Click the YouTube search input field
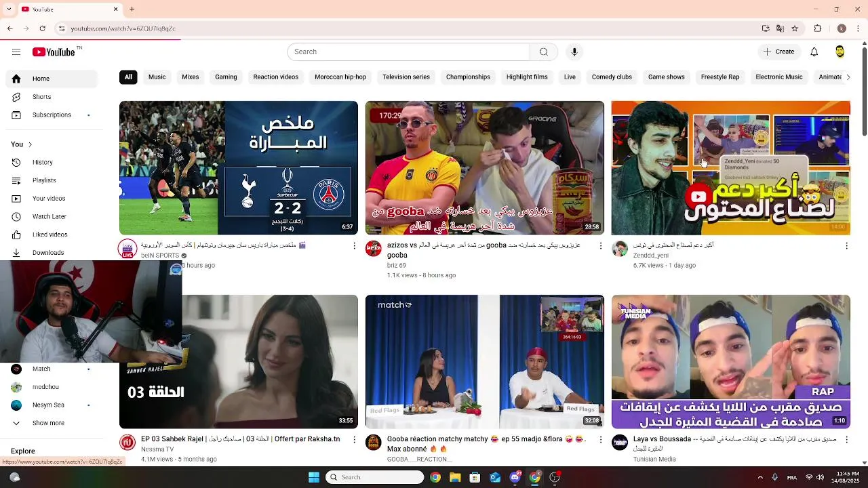 point(408,52)
